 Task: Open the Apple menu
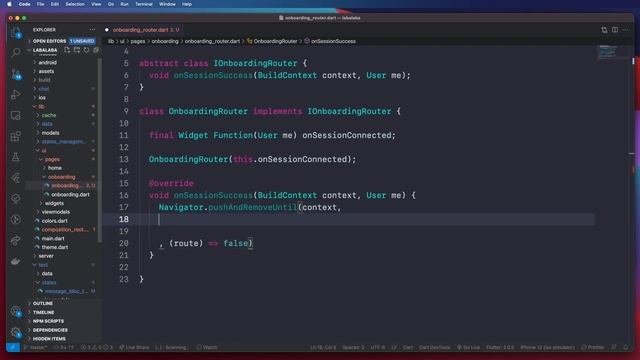pos(9,4)
